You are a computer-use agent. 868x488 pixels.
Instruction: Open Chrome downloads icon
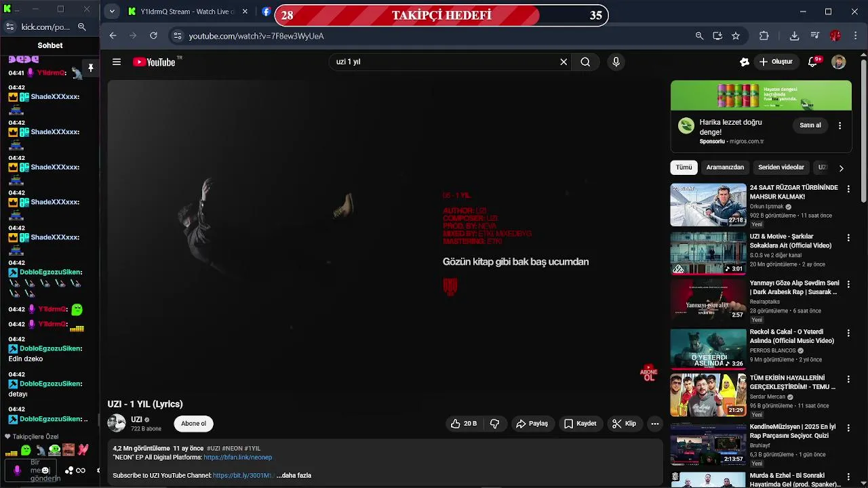[795, 36]
